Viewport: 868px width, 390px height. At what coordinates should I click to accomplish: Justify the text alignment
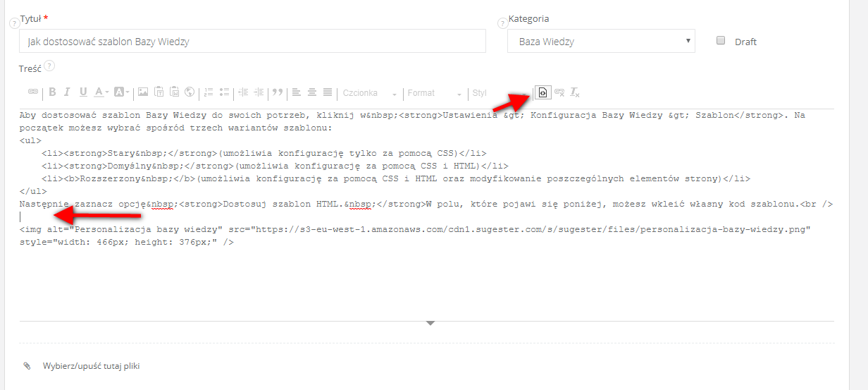coord(328,92)
